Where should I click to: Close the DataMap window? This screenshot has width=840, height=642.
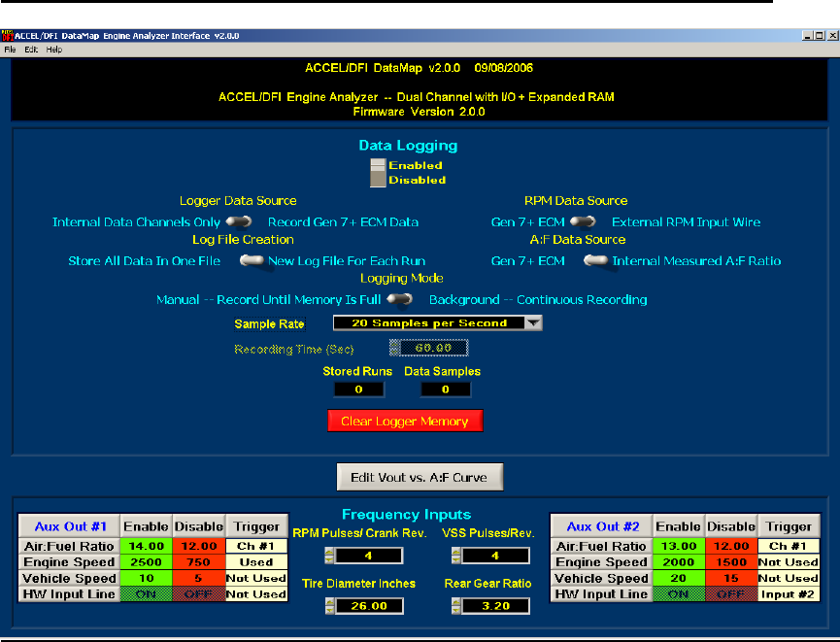tap(832, 36)
